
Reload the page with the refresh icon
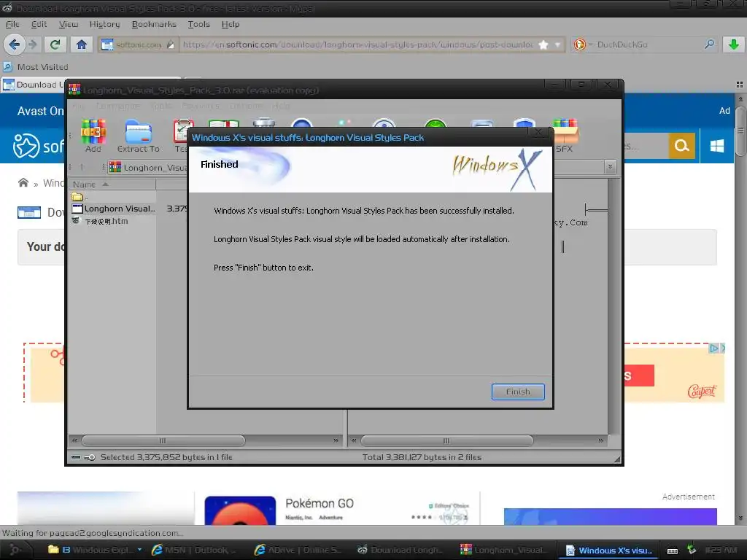pos(55,44)
